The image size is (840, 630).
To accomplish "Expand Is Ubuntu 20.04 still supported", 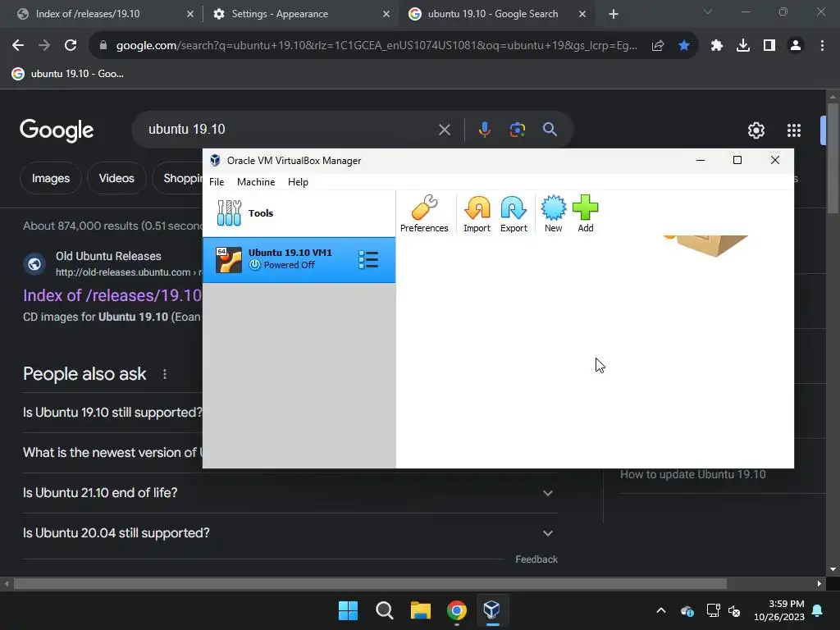I will tap(290, 533).
